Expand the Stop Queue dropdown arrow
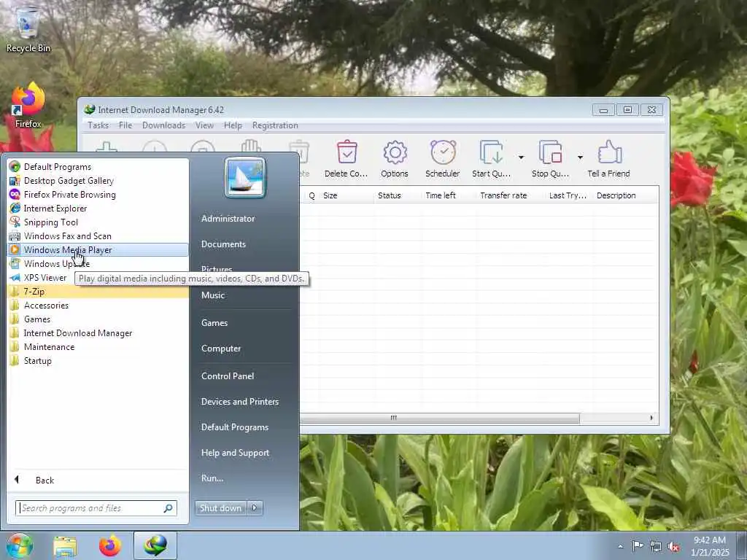 point(580,157)
